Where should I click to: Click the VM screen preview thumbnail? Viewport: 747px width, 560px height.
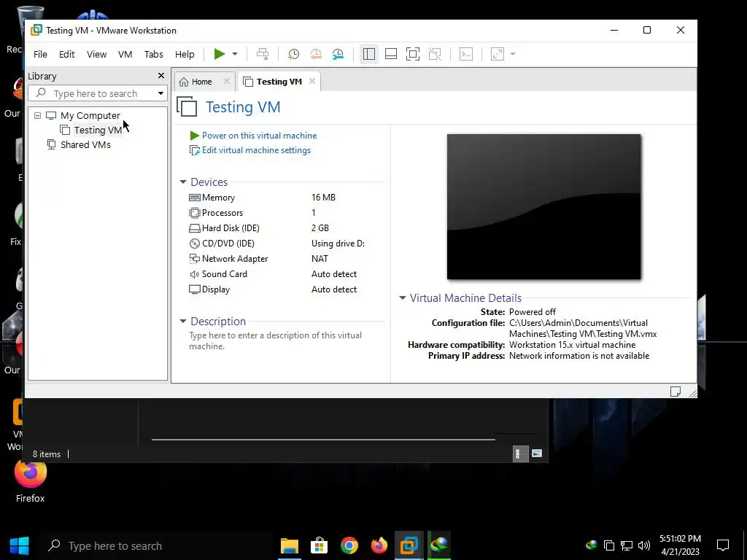(x=543, y=206)
